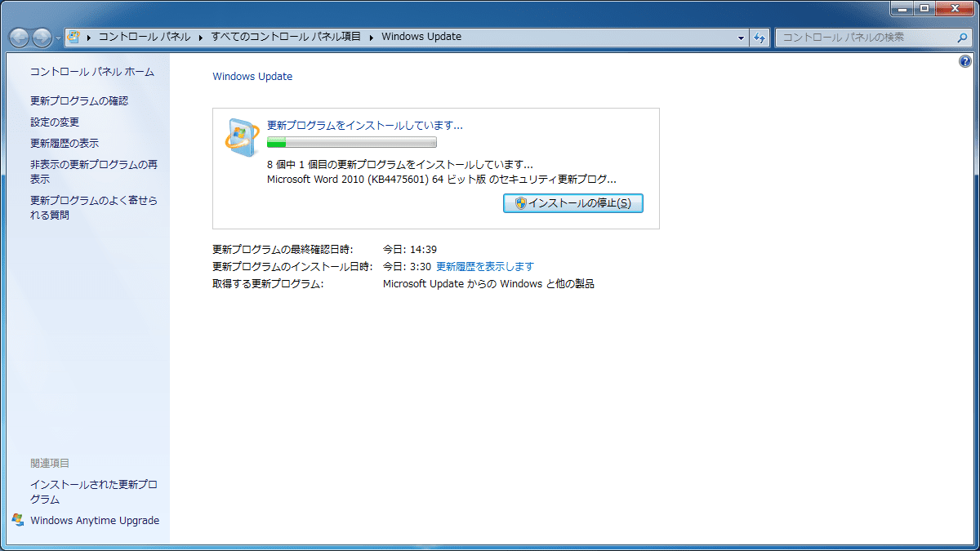Click the 今日: 14:39 last check value
Image resolution: width=980 pixels, height=551 pixels.
[x=410, y=250]
